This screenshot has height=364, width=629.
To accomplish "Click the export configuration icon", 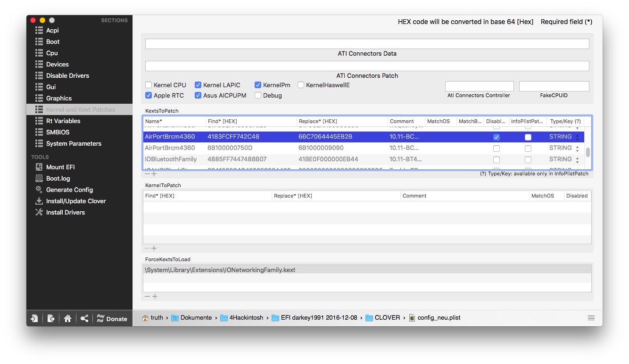I will pos(51,318).
